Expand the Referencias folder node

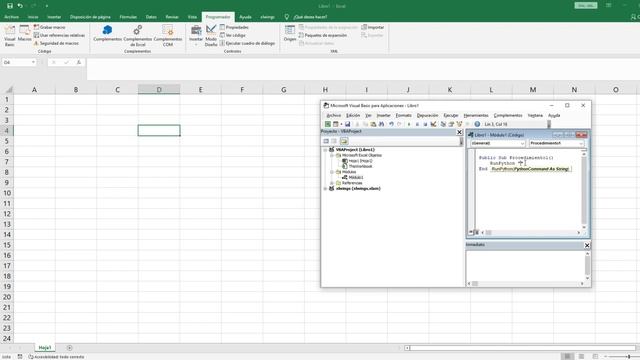332,183
